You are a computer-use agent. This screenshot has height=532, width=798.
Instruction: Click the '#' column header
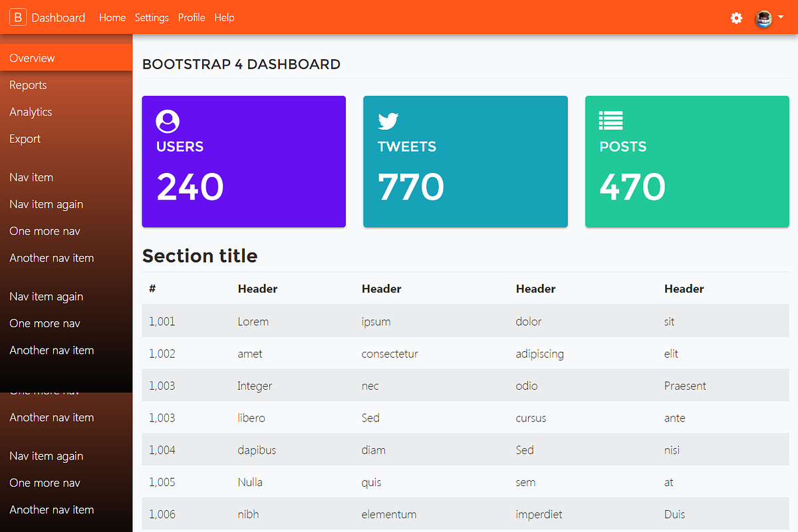pos(152,289)
